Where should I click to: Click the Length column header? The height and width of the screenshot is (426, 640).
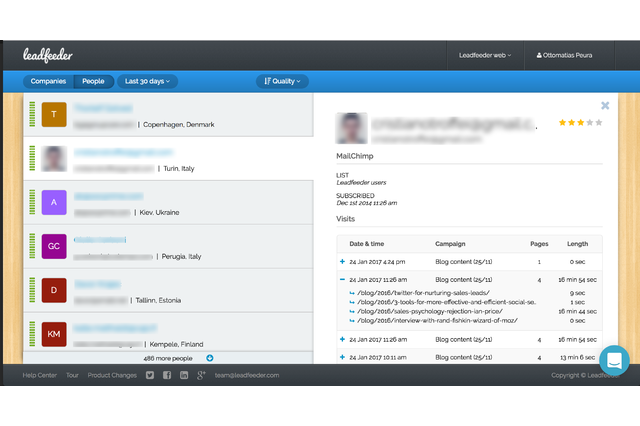click(x=578, y=244)
